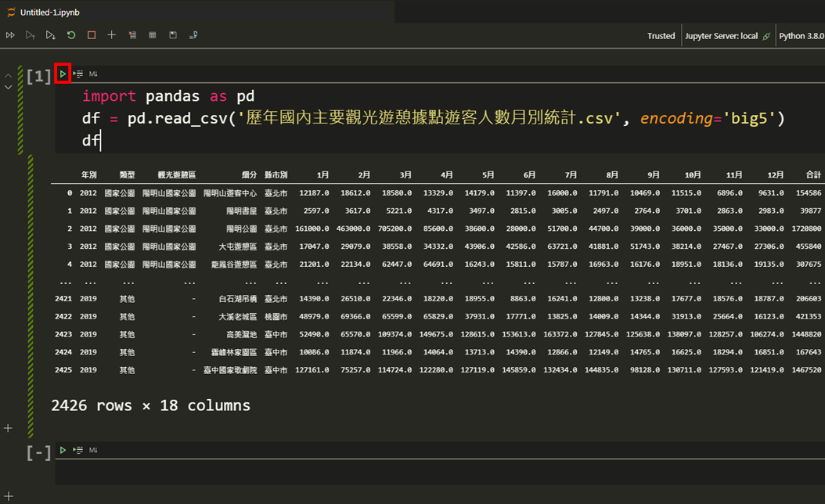Add a new cell with the plus button
Image resolution: width=825 pixels, height=504 pixels.
(112, 34)
